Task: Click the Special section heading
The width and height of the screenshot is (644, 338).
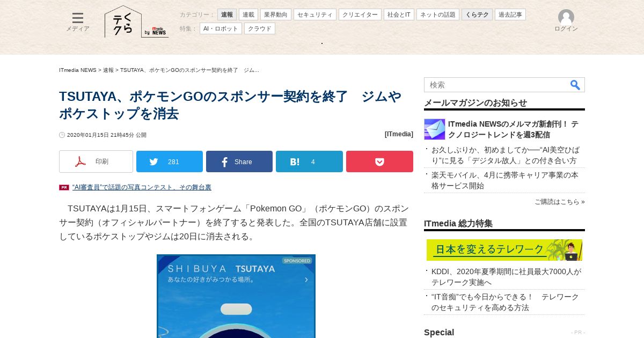Action: click(x=439, y=332)
